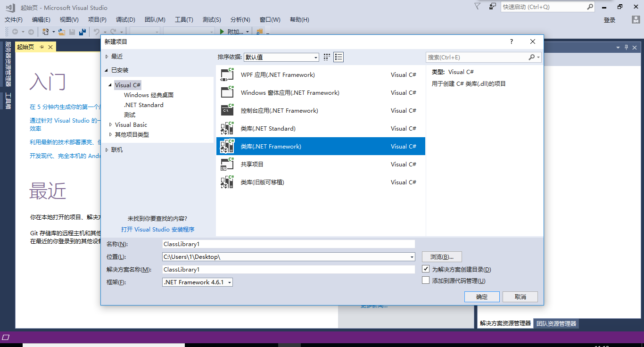Viewport: 644px width, 347px height.
Task: Open the 视图(V) menu
Action: pos(69,20)
